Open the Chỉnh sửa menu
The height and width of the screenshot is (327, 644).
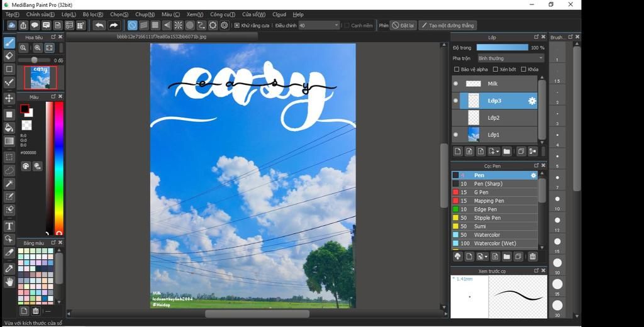41,14
